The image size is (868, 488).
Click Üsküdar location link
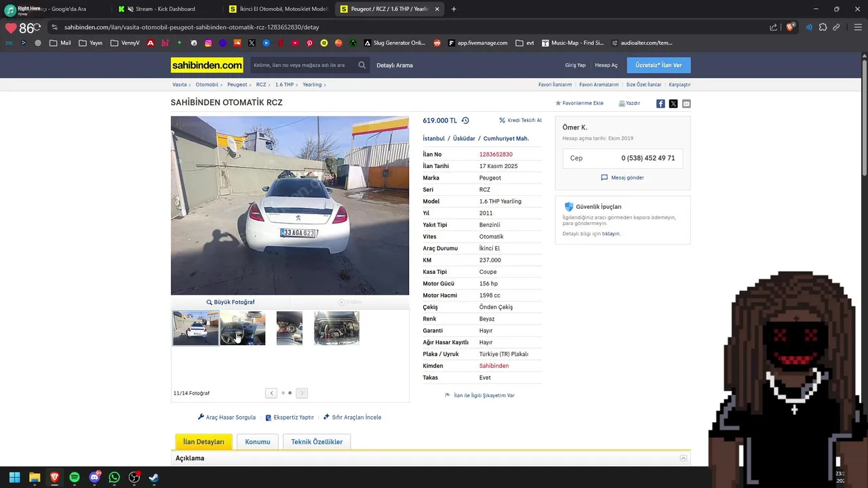464,139
